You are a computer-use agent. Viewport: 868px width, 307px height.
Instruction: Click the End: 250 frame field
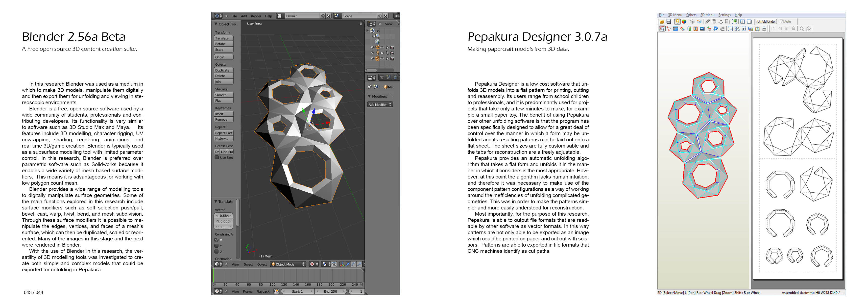330,291
